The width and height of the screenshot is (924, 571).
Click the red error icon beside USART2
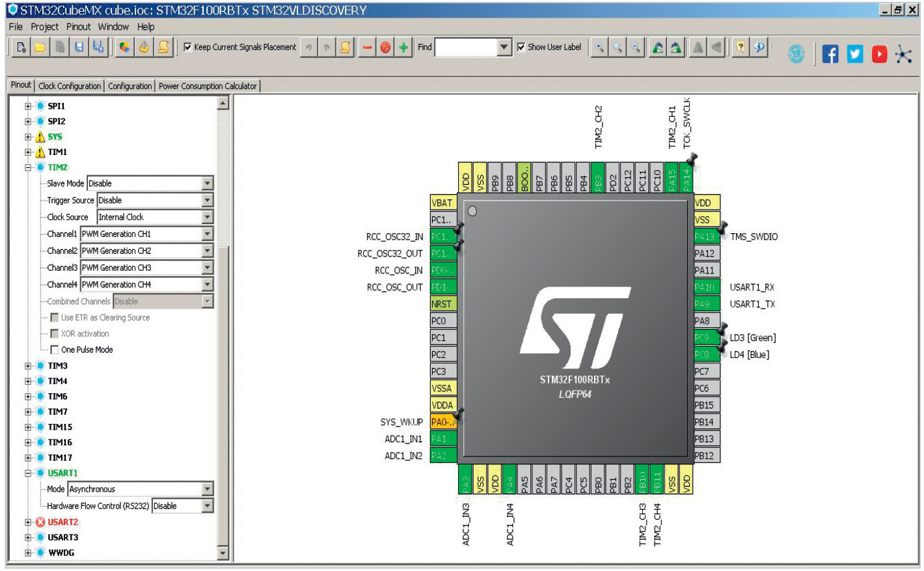pos(40,522)
